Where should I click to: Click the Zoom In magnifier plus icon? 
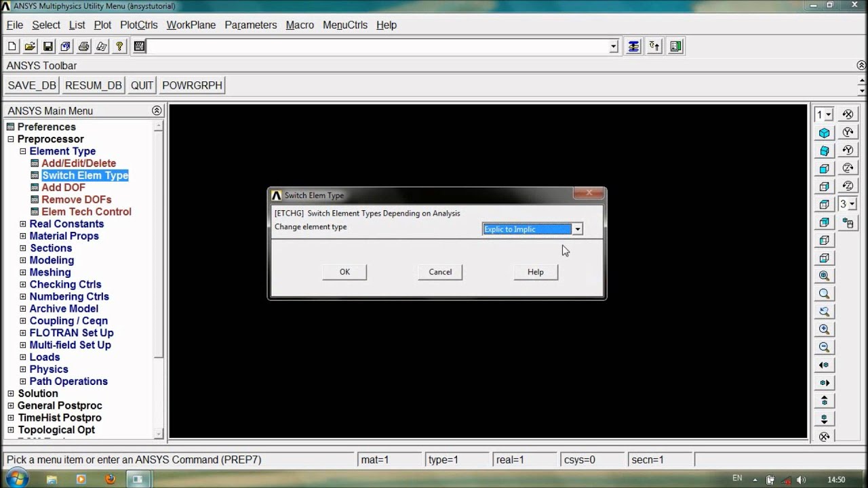click(x=824, y=329)
